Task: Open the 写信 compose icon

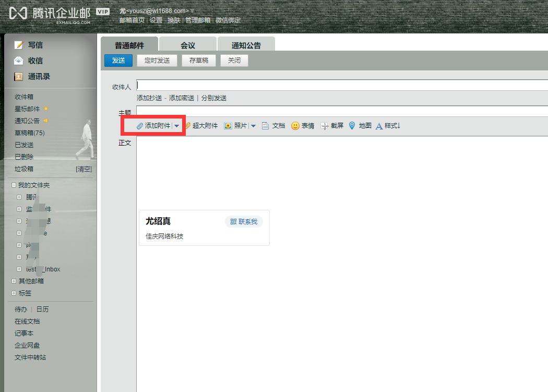Action: click(18, 45)
